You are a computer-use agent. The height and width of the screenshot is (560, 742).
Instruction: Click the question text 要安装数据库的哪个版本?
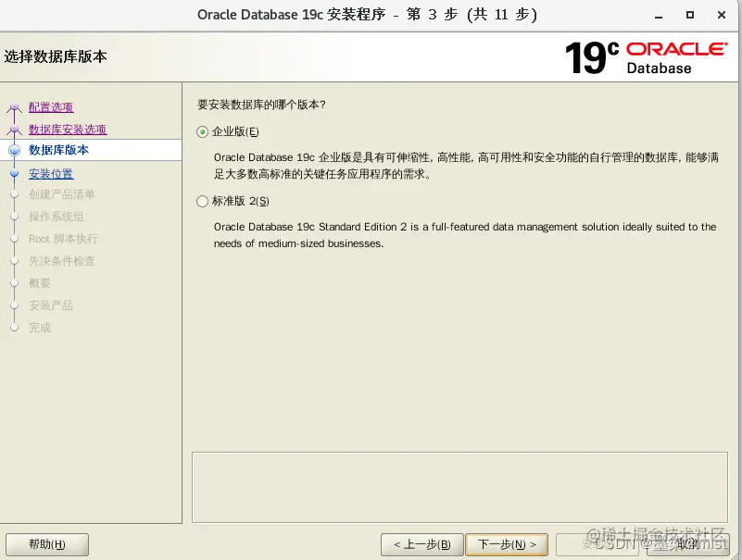point(261,105)
